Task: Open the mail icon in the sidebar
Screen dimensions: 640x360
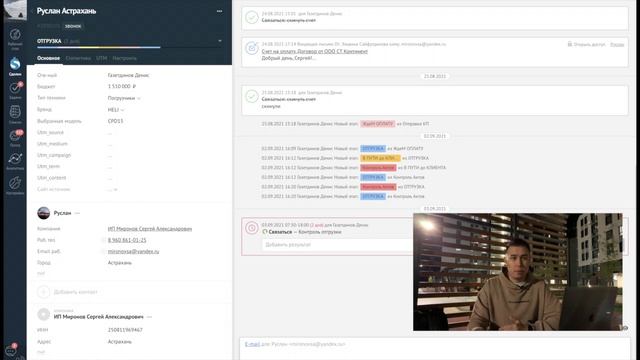Action: (15, 136)
